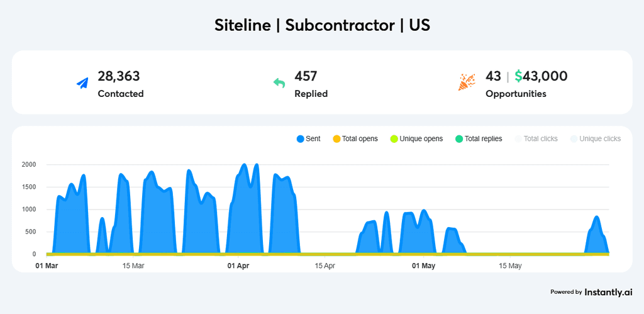Click the 01 Mar axis label
This screenshot has height=314, width=644.
[47, 266]
